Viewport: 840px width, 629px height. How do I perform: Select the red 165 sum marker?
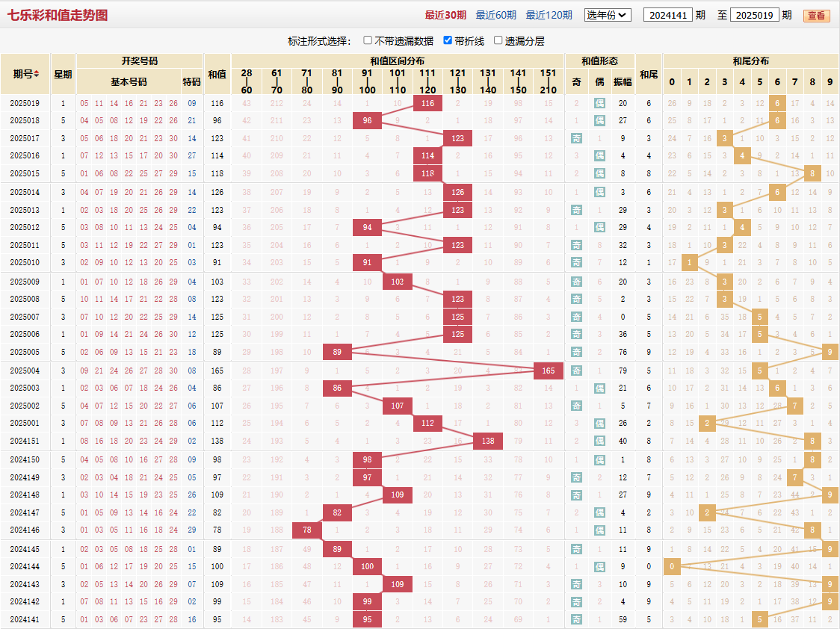click(x=549, y=371)
